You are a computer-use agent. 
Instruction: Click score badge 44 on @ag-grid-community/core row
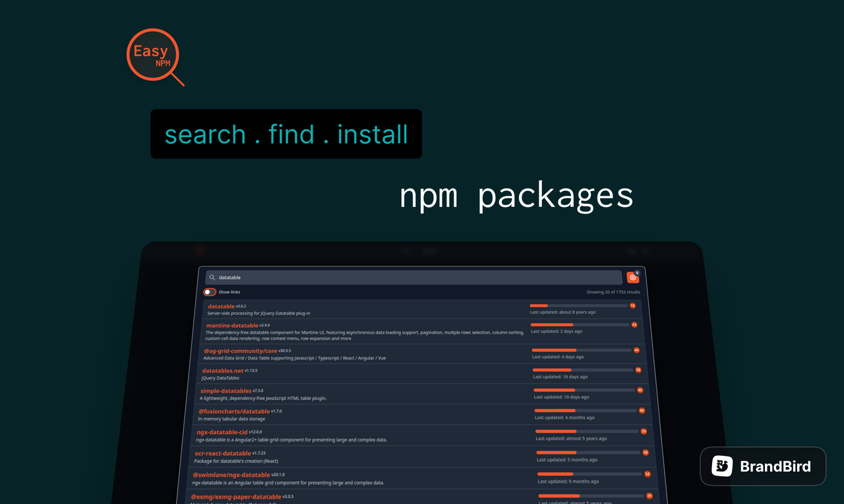(x=636, y=350)
